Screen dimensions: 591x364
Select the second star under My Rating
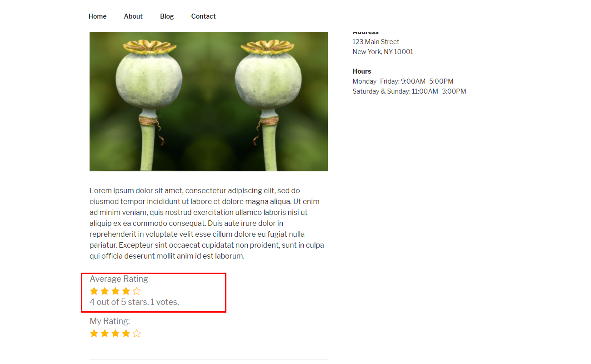point(105,334)
